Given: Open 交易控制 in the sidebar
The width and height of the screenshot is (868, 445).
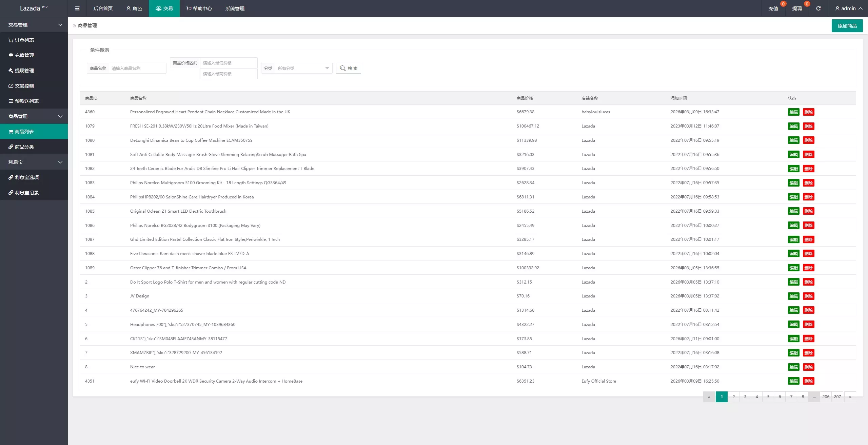Looking at the screenshot, I should [34, 86].
